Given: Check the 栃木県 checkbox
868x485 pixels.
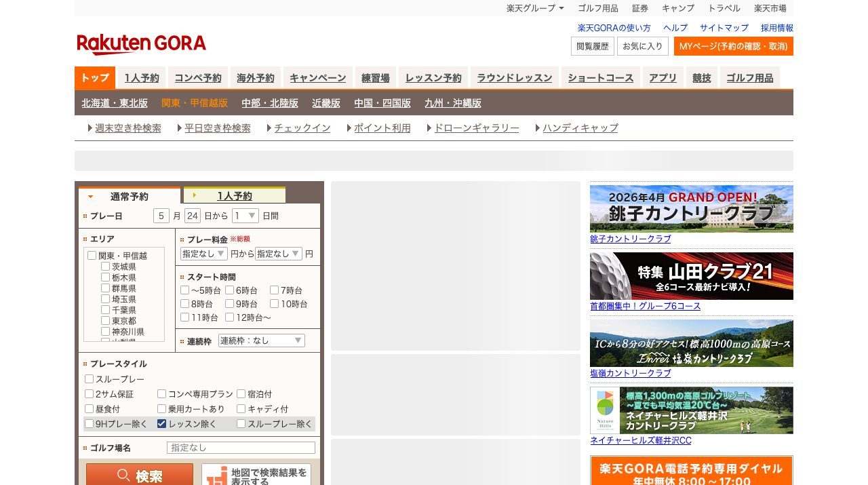Looking at the screenshot, I should click(105, 277).
